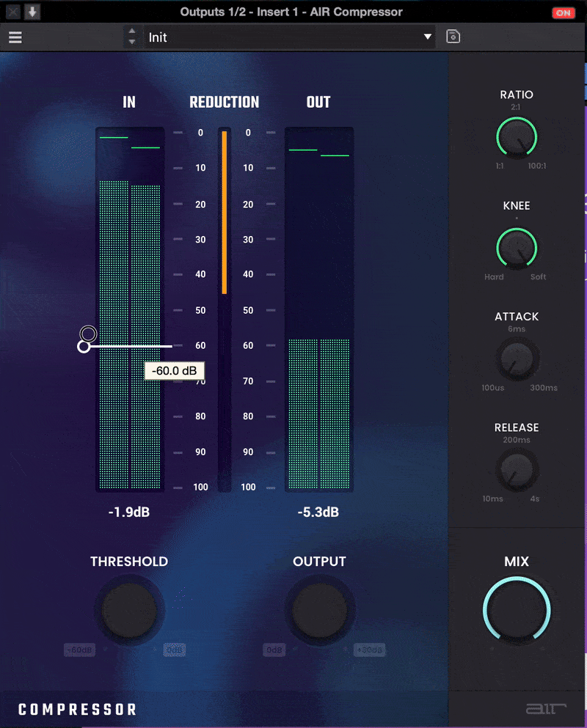This screenshot has height=728, width=587.
Task: Click the AIR logo icon
Action: pyautogui.click(x=546, y=709)
